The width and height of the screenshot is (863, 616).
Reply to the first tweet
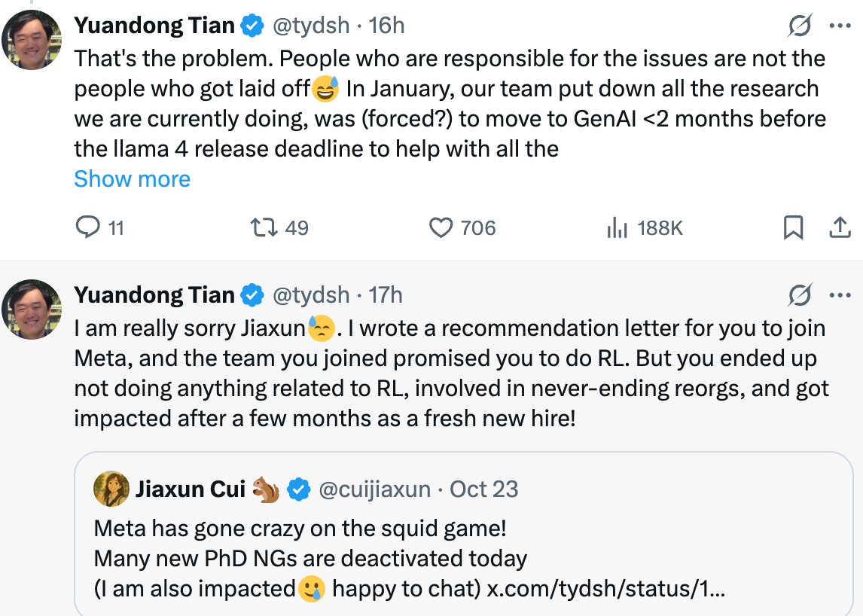point(89,227)
